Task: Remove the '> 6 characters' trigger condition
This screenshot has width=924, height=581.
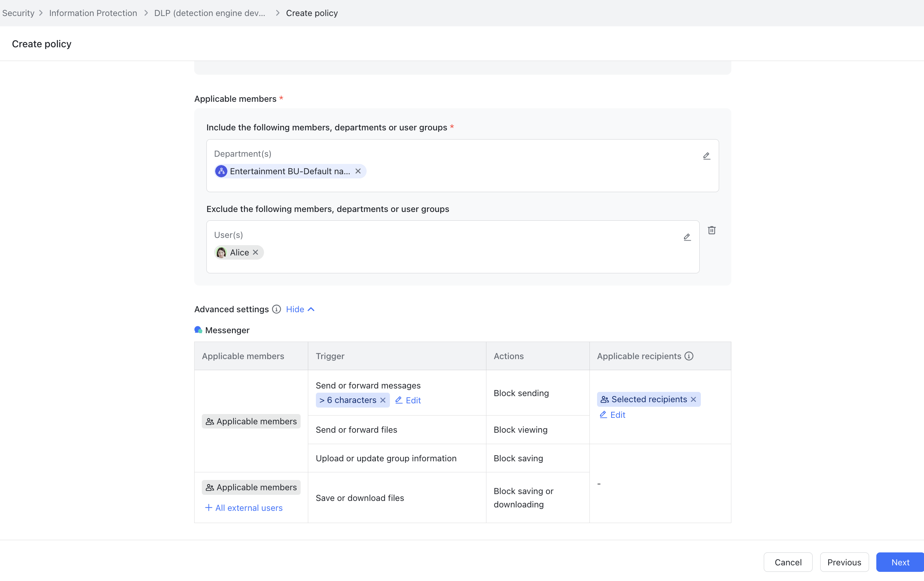Action: click(x=383, y=400)
